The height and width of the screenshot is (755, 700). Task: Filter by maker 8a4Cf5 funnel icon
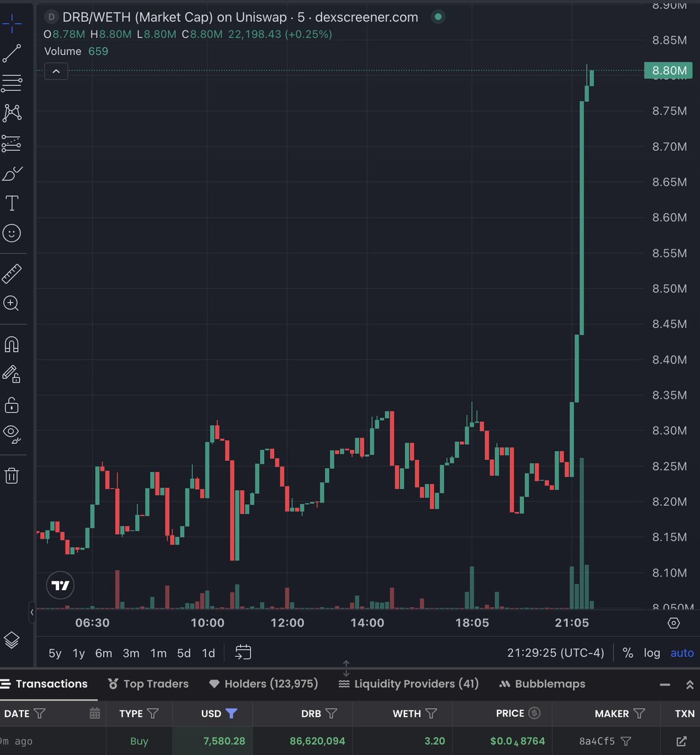coord(626,741)
